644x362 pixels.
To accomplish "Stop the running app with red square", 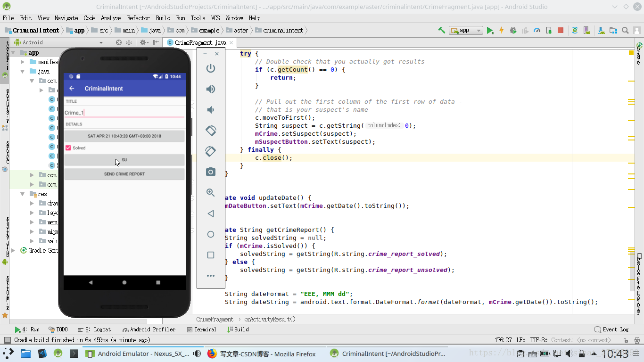I will (x=561, y=30).
